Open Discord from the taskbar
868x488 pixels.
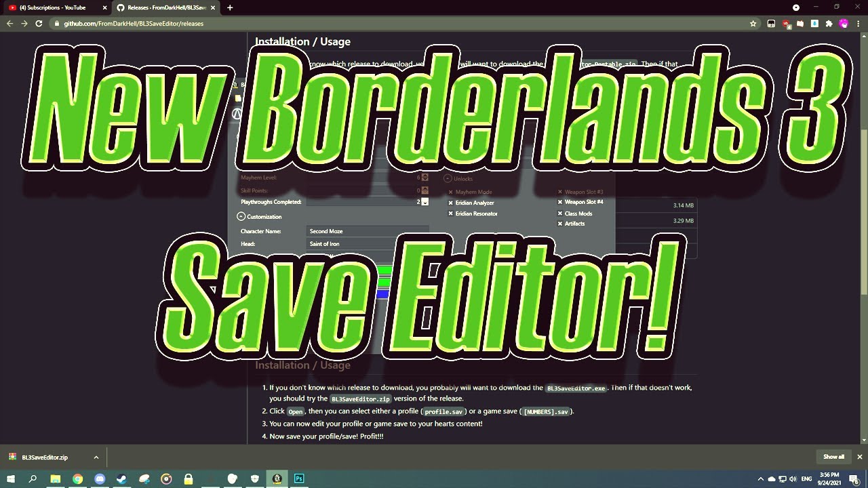coord(100,479)
